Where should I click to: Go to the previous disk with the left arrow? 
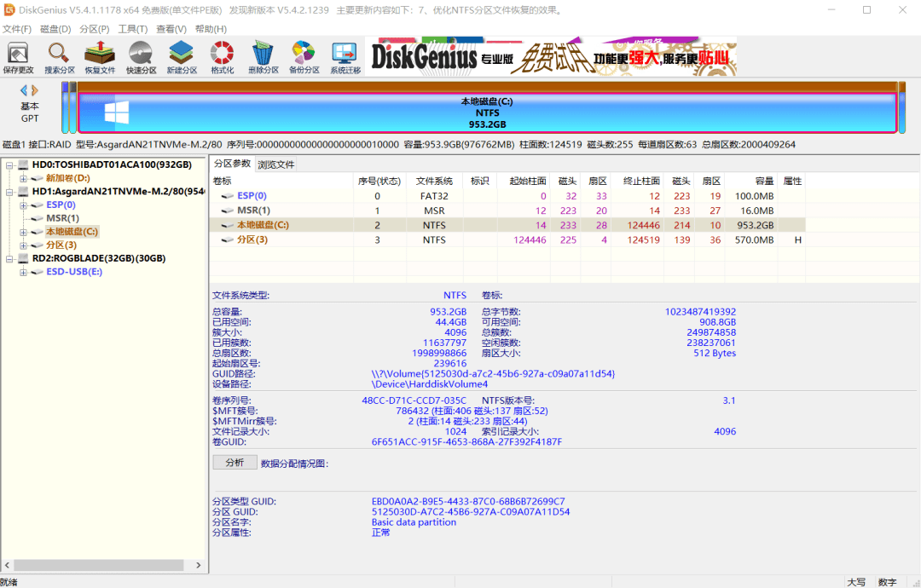point(24,90)
